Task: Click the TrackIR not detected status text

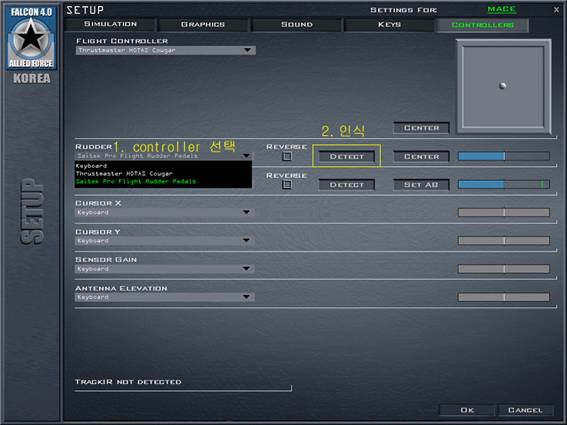Action: (x=128, y=382)
